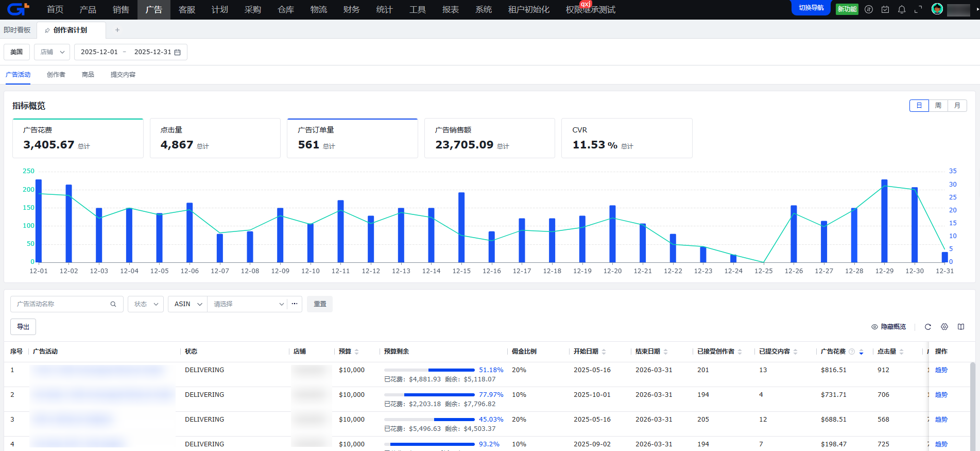
Task: Refresh the ad campaign table
Action: [928, 327]
